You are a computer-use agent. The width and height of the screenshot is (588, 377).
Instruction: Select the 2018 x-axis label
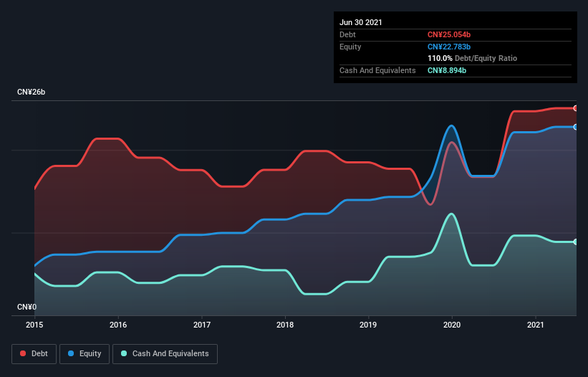285,325
